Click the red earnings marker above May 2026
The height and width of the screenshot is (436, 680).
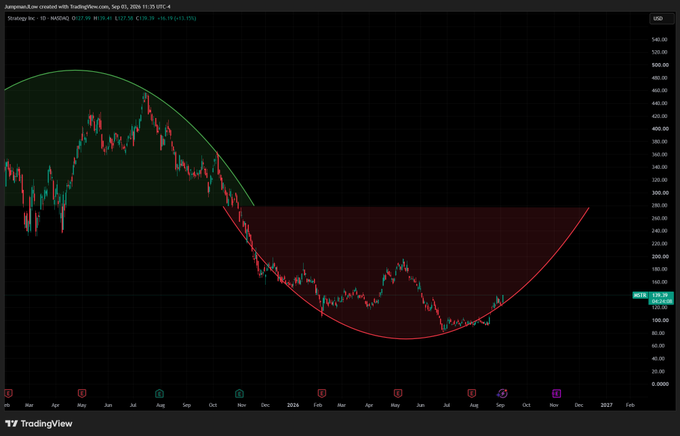(x=398, y=393)
